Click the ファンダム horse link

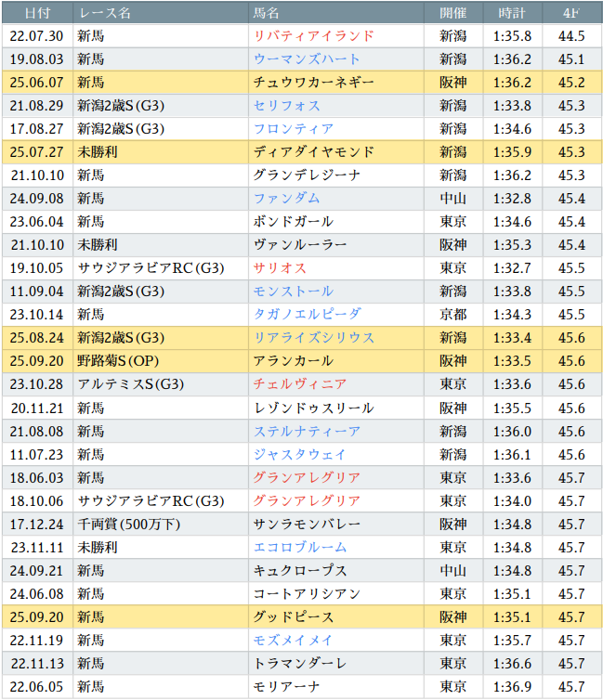tap(287, 199)
